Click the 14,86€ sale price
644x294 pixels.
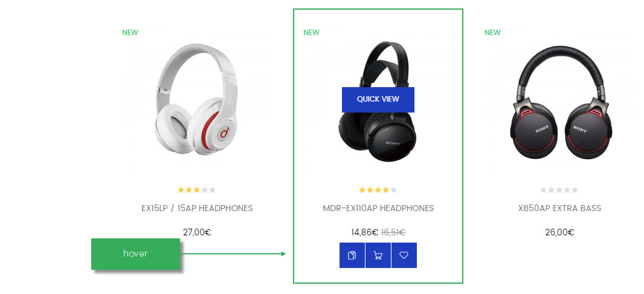[365, 232]
